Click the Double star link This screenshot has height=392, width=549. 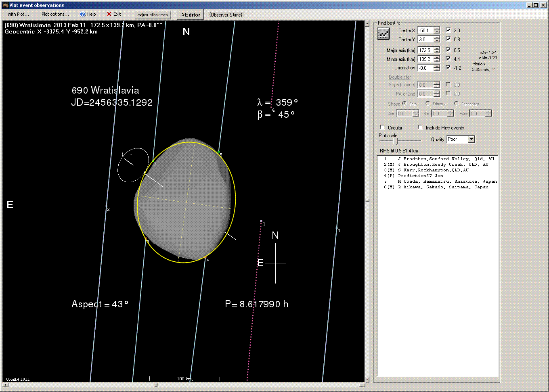[x=400, y=77]
